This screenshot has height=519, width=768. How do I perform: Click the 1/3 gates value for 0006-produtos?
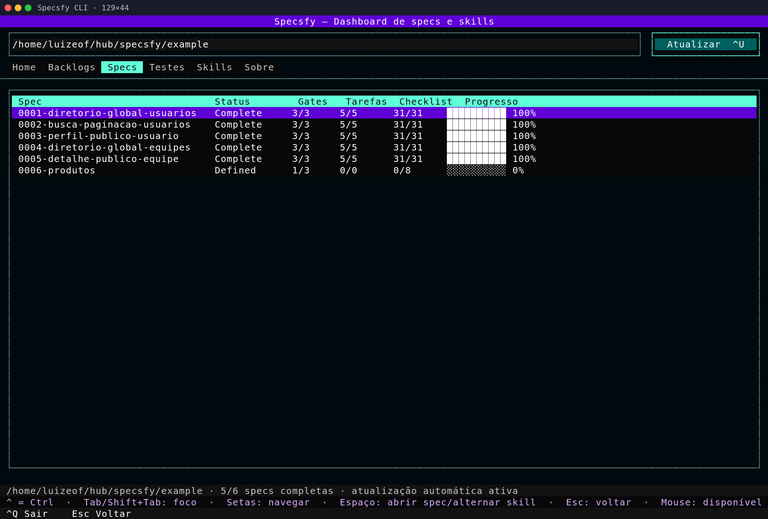tap(301, 170)
